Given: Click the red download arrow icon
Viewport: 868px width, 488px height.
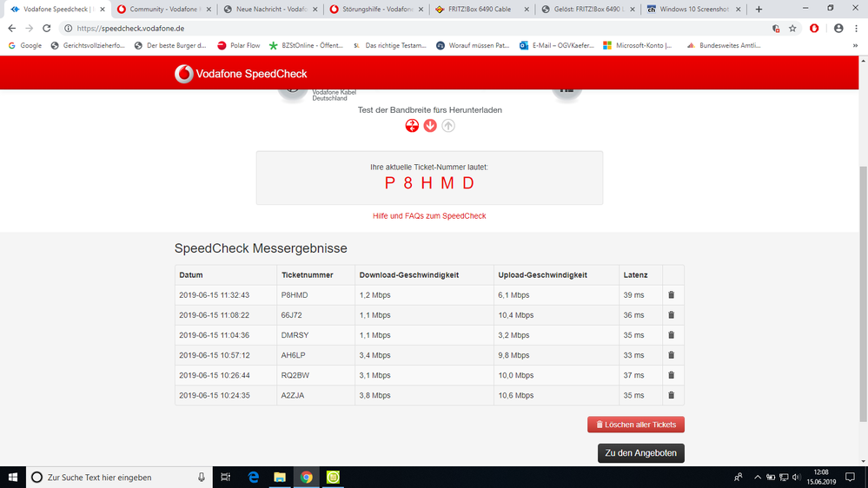Looking at the screenshot, I should point(430,126).
